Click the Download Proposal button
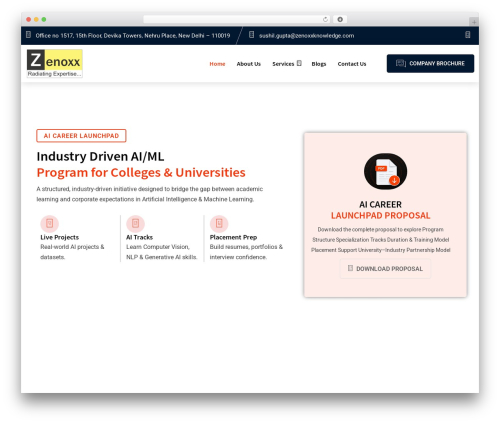 click(x=385, y=269)
